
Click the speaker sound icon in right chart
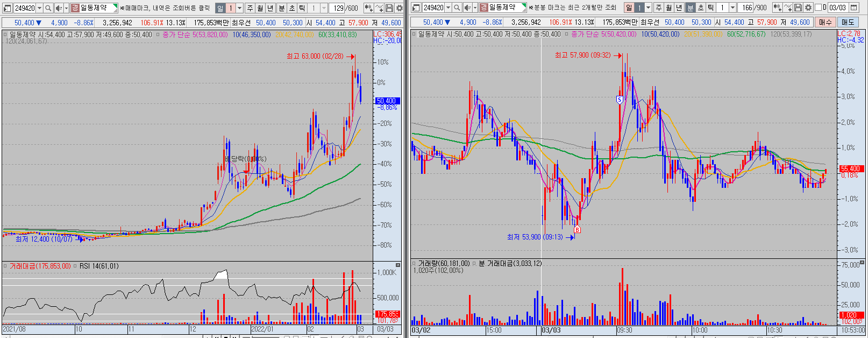click(467, 8)
